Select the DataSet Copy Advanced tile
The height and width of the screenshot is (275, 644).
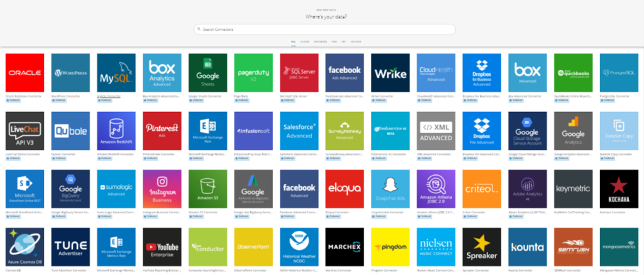coord(619,131)
